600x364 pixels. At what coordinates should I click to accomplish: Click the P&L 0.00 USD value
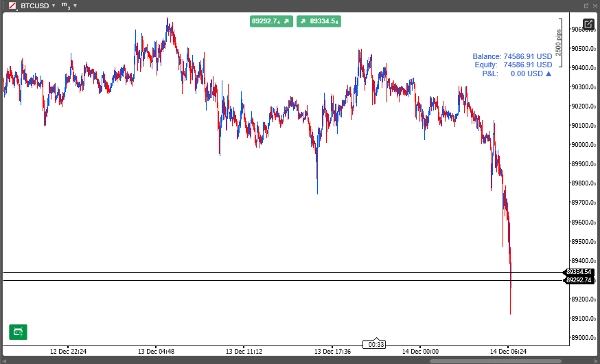pos(527,73)
